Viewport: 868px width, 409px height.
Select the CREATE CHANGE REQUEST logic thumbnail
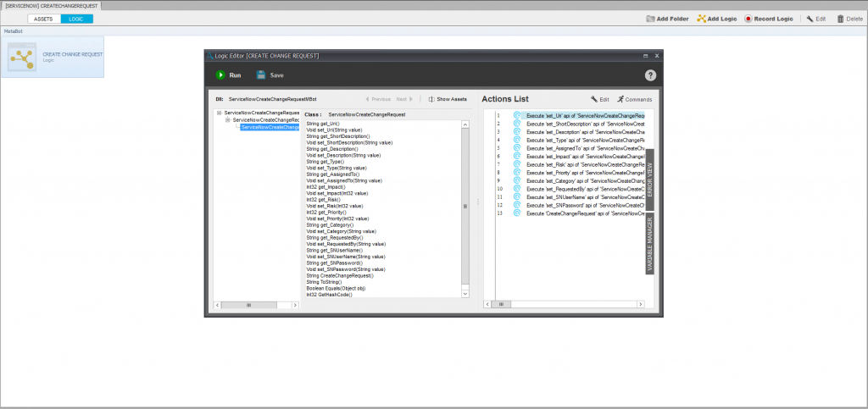(x=53, y=57)
